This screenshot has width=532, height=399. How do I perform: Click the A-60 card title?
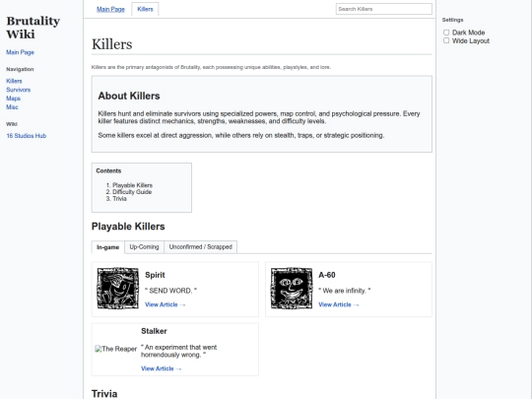tap(327, 275)
